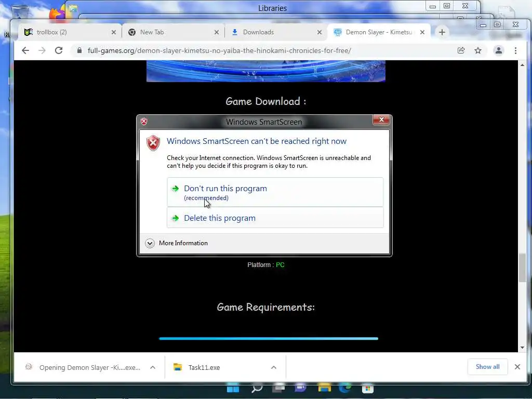This screenshot has height=399, width=532.
Task: Click the Recycle Bin desktop icon
Action: [20, 12]
